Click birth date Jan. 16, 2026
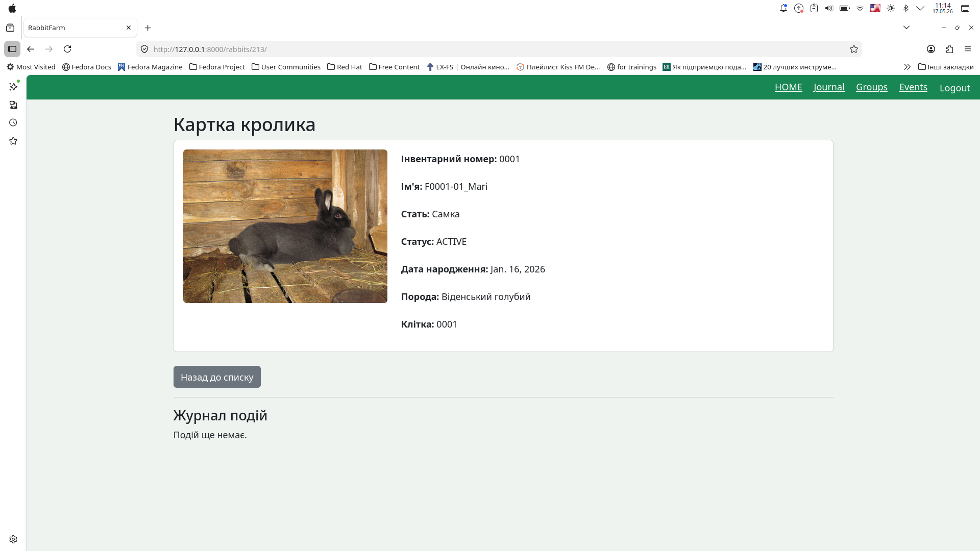980x551 pixels. tap(518, 269)
